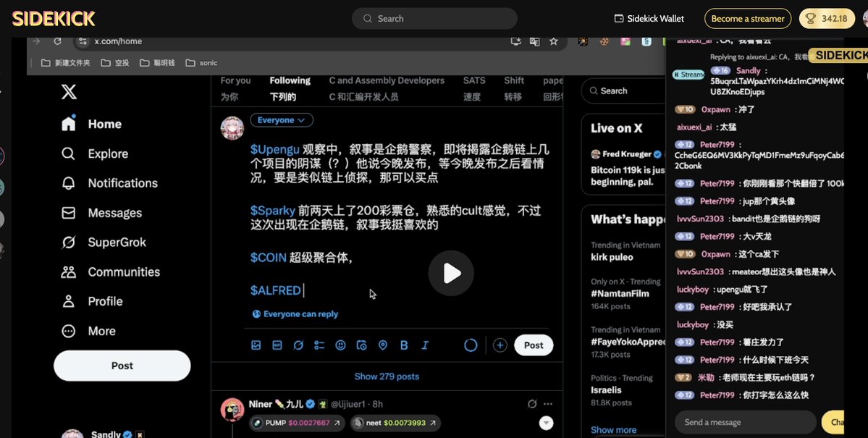Image resolution: width=868 pixels, height=438 pixels.
Task: Click Post button in the composer
Action: 534,345
